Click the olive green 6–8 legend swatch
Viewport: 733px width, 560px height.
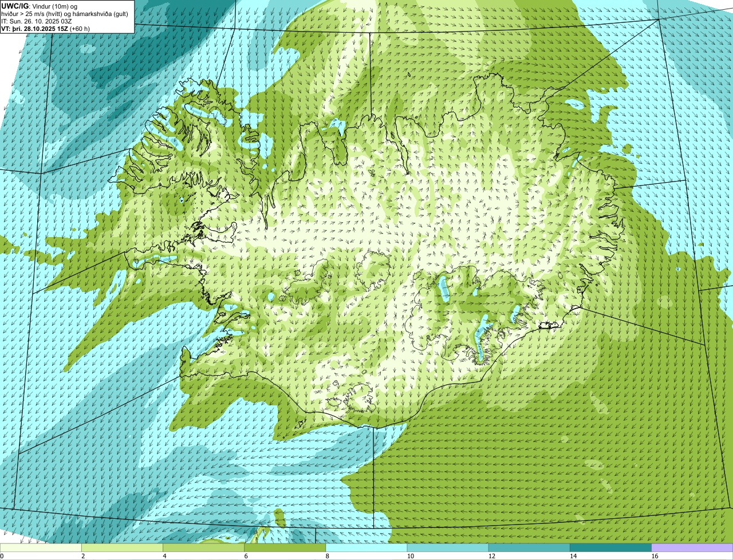tap(285, 548)
